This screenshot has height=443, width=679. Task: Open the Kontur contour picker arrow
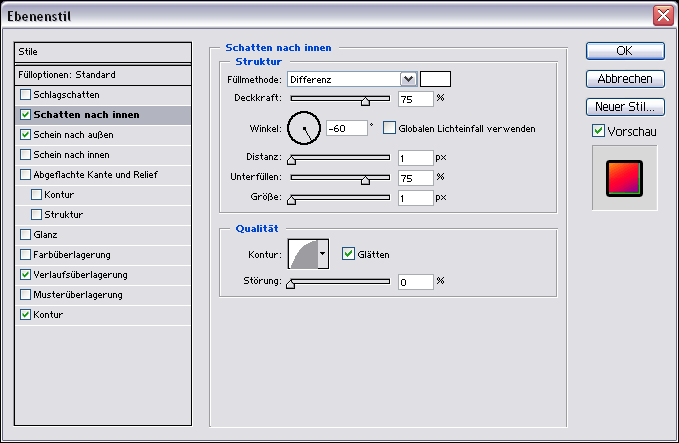tap(323, 254)
